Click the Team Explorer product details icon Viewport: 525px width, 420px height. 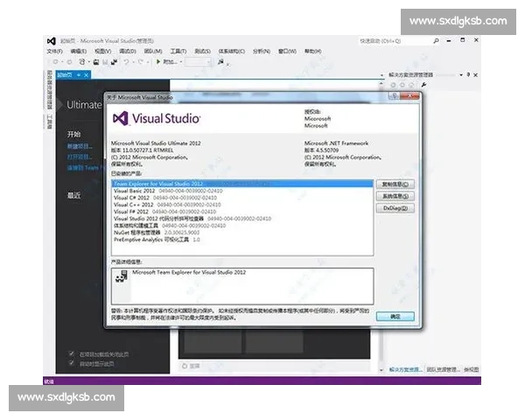coord(122,276)
